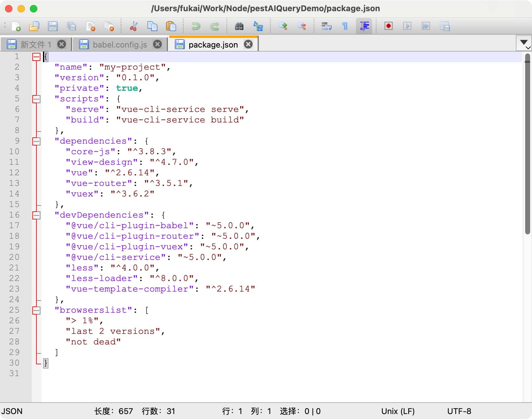Screen dimensions: 532x419
Task: Copy the selection with the copy icon
Action: pos(152,26)
